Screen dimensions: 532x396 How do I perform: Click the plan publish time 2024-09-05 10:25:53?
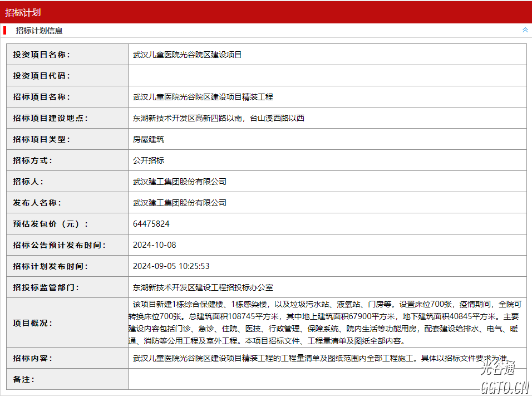[x=171, y=266]
